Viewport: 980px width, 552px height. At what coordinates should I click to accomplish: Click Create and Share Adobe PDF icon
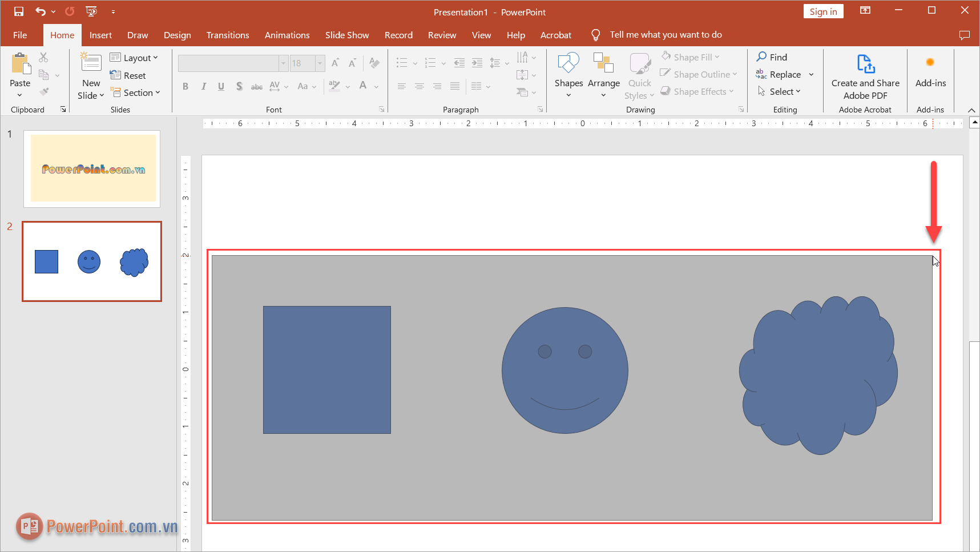coord(865,65)
